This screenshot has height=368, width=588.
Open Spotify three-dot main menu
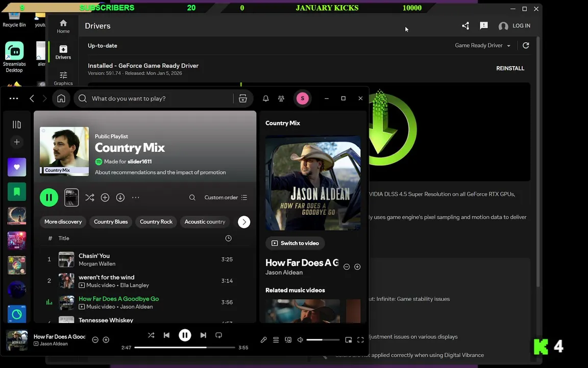[x=14, y=98]
